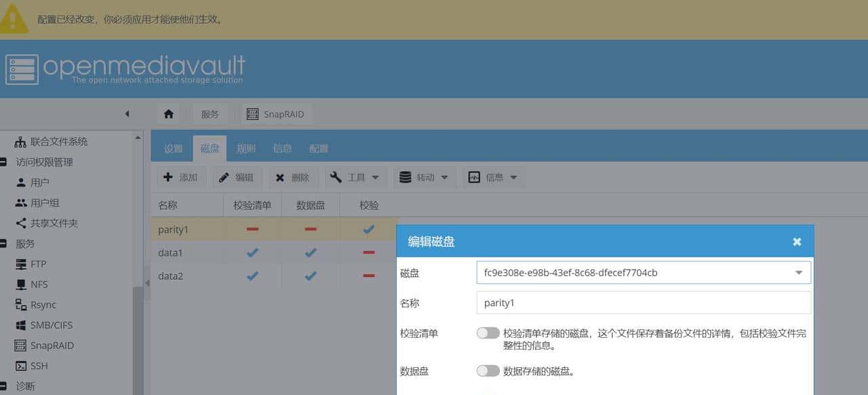
Task: Enable the 数据盘 toggle switch
Action: click(488, 371)
